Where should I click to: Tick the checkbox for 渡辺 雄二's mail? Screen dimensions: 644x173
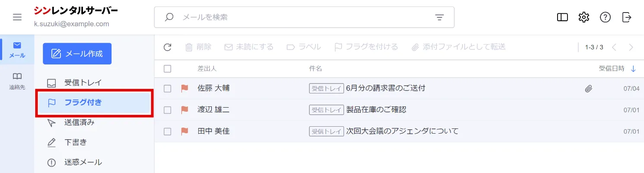[x=168, y=110]
